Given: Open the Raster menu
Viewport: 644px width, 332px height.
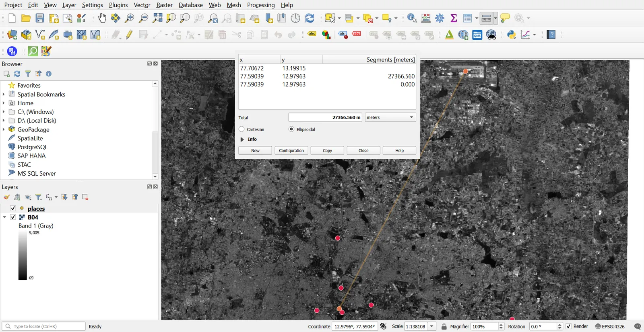Looking at the screenshot, I should coord(164,5).
